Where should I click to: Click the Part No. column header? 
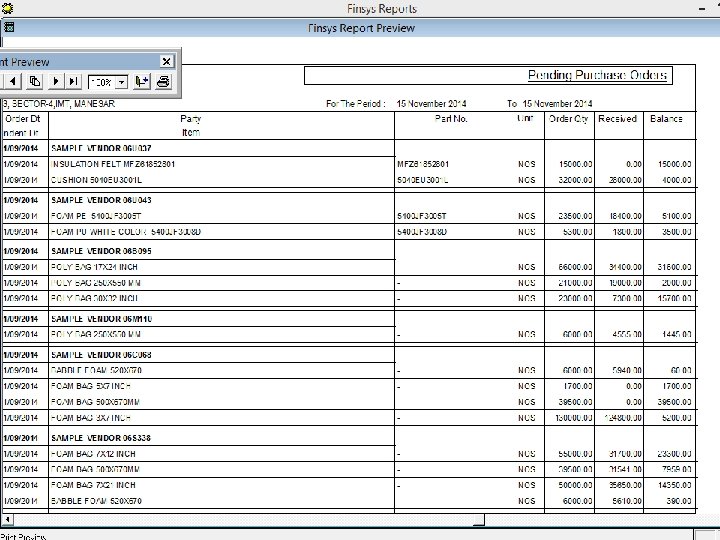pos(451,118)
